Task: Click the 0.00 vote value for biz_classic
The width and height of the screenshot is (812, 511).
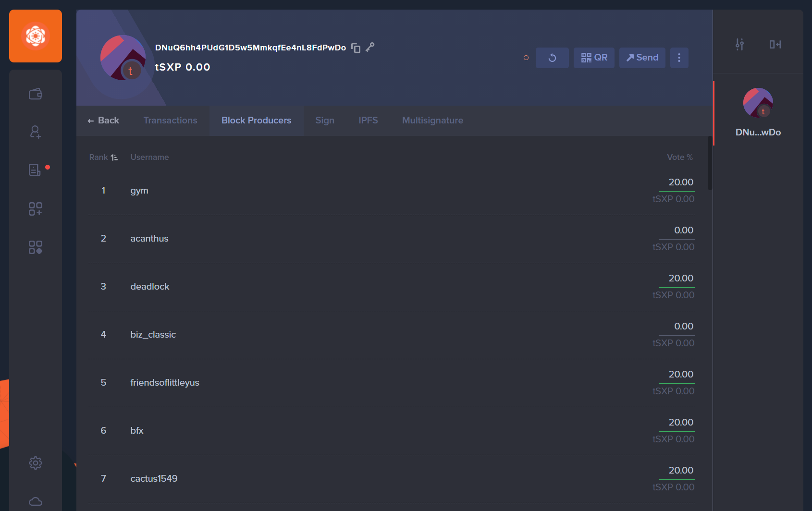Action: (x=683, y=327)
